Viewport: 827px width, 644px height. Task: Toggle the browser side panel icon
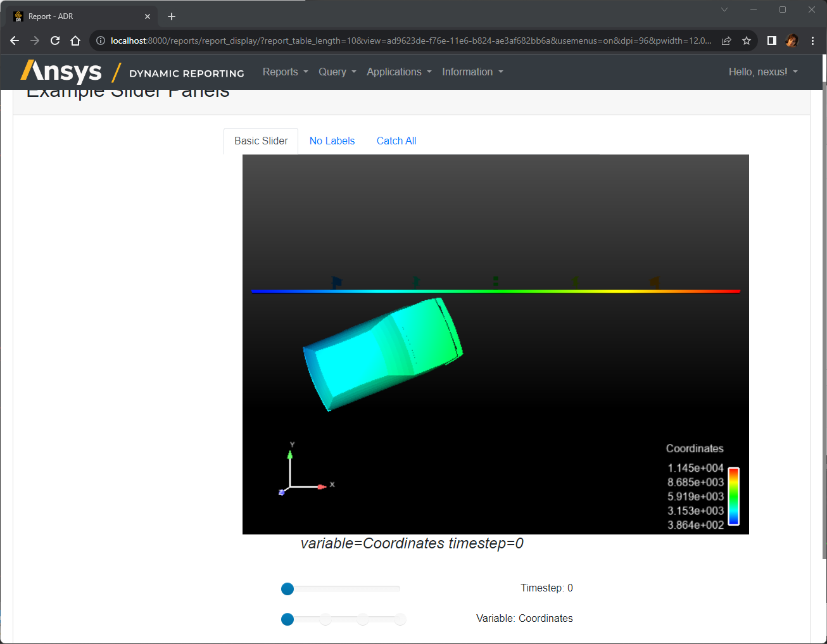coord(771,41)
